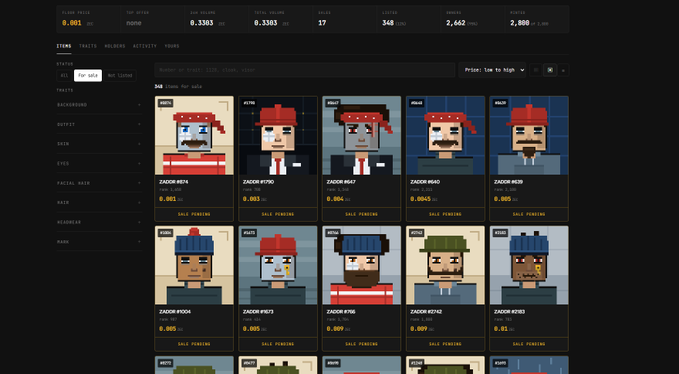
Task: Click Sale Pending under ZADDR #2183
Action: click(x=529, y=344)
